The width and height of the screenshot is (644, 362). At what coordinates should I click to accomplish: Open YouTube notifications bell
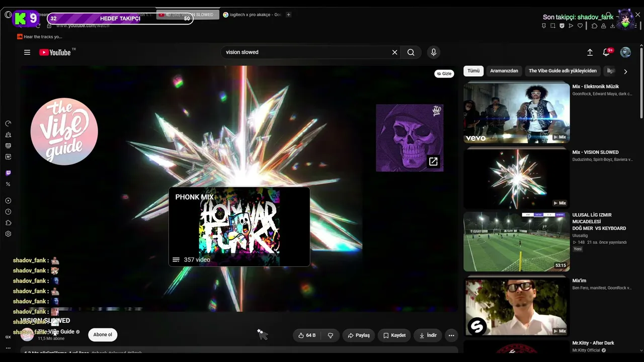(606, 52)
